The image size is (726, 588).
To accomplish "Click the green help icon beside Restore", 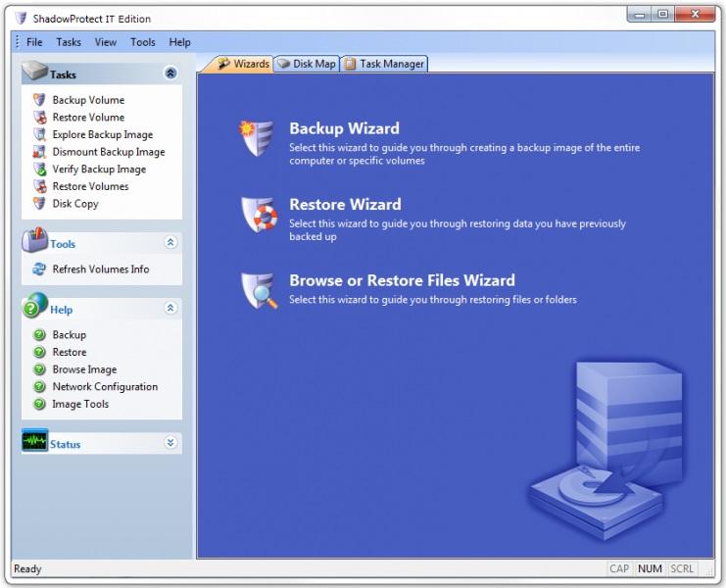I will tap(39, 353).
